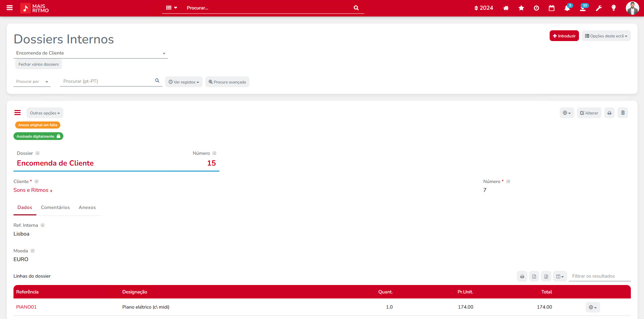Open the wrench settings icon

click(x=599, y=8)
